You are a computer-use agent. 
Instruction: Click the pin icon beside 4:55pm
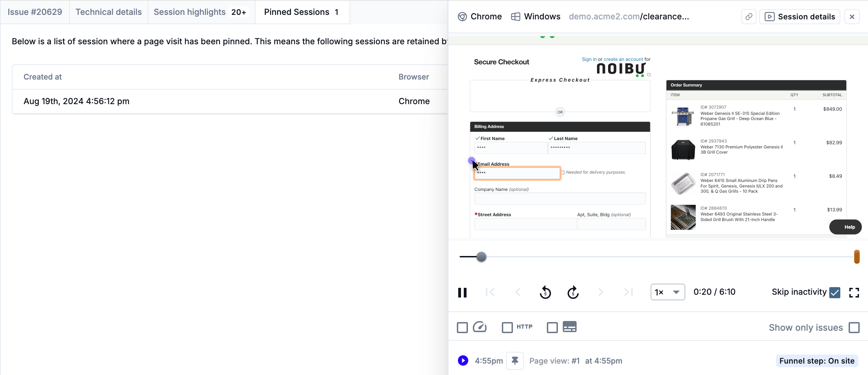(515, 361)
